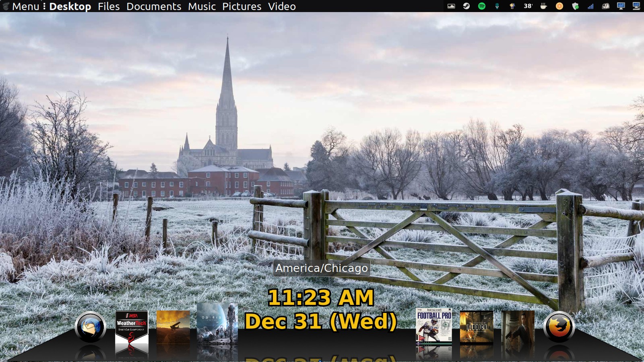Click the Pictures shortcut in top panel
This screenshot has width=644, height=362.
point(242,6)
